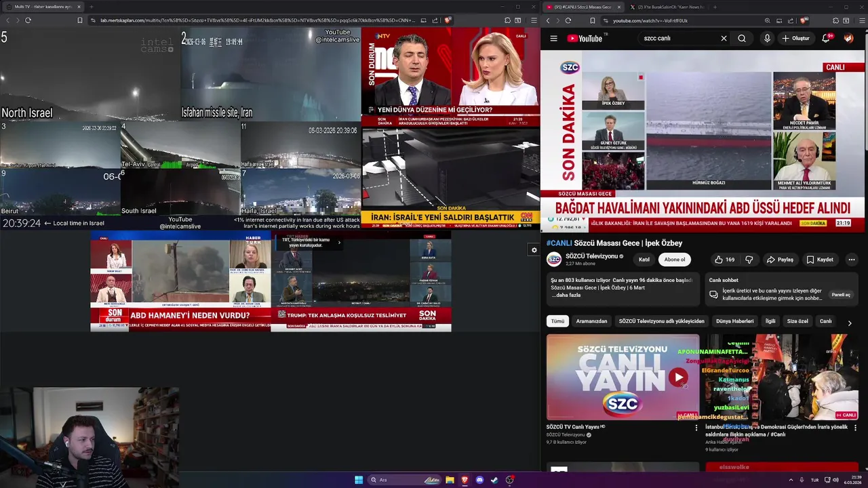Open Windows Start menu on taskbar
Screen dimensions: 868x488
[x=359, y=480]
